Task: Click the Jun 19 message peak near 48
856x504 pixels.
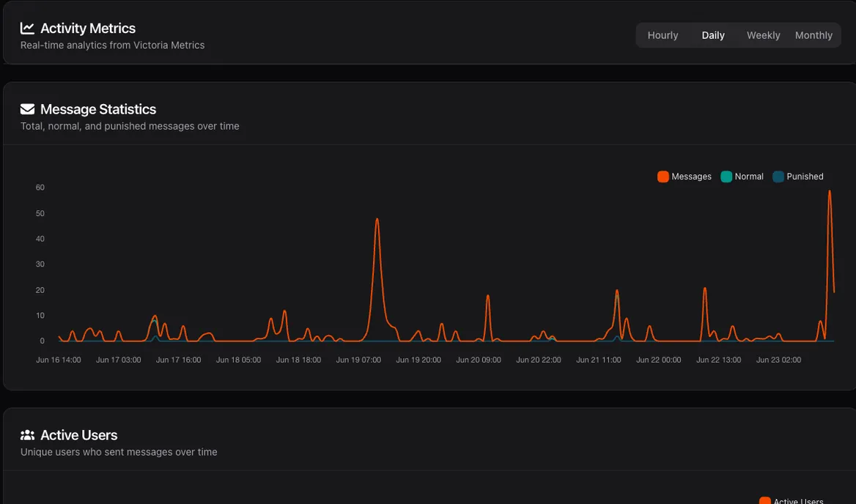Action: click(x=377, y=219)
